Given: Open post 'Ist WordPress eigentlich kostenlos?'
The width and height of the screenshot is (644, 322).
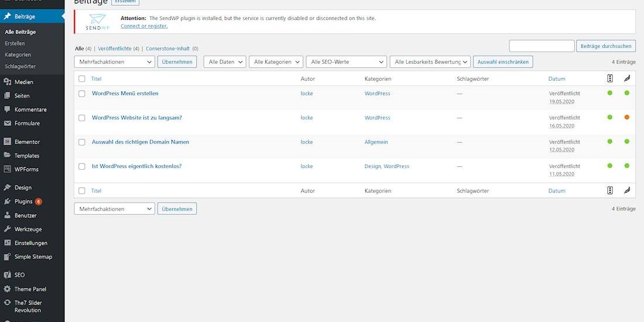Looking at the screenshot, I should click(x=137, y=166).
